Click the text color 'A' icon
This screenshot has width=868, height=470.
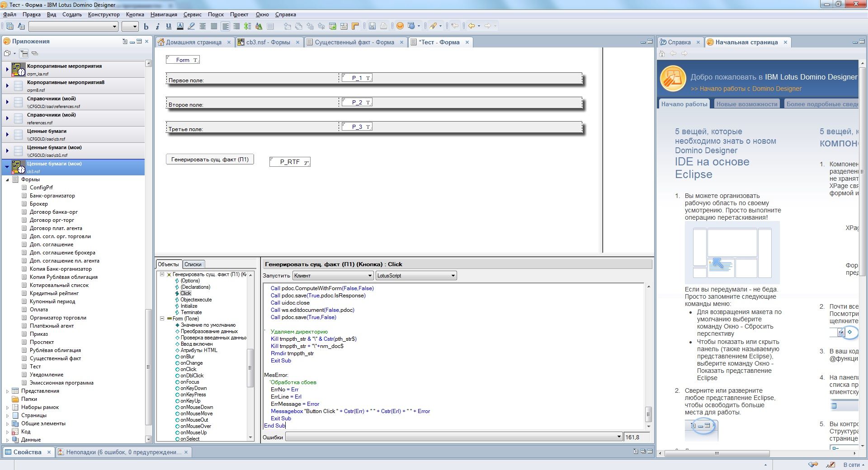point(180,26)
